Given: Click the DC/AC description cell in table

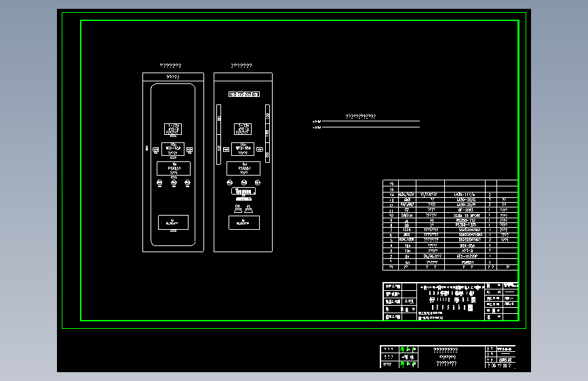Looking at the screenshot, I should tap(431, 256).
